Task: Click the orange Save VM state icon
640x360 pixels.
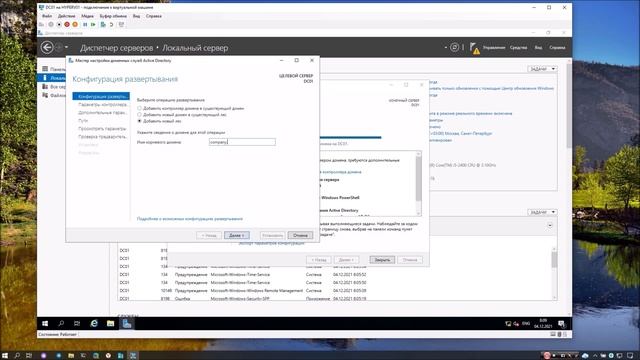Action: coord(75,24)
